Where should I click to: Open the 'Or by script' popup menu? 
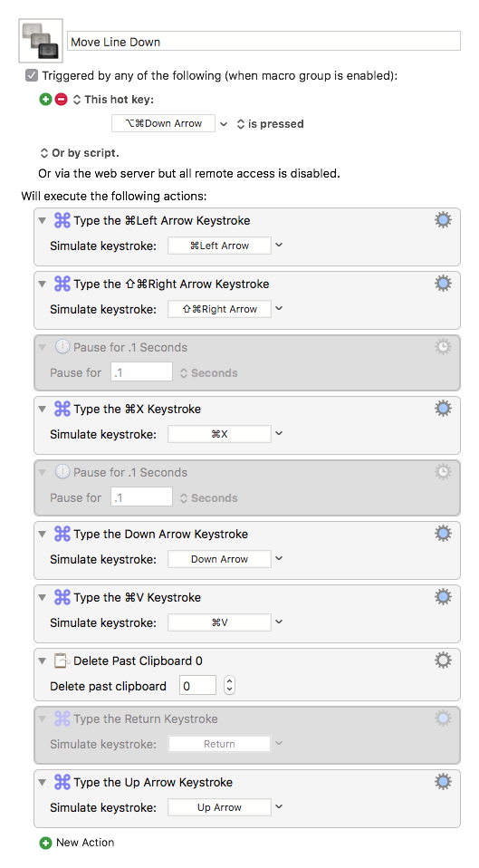(79, 153)
